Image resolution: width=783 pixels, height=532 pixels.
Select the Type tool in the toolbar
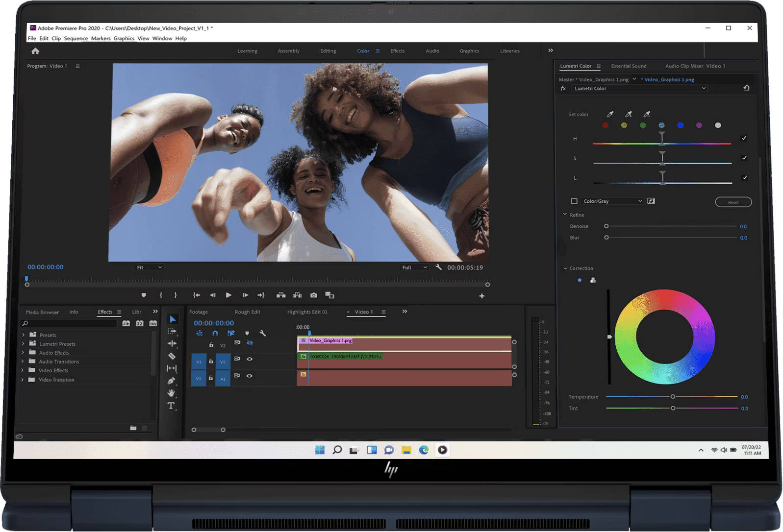[x=171, y=405]
